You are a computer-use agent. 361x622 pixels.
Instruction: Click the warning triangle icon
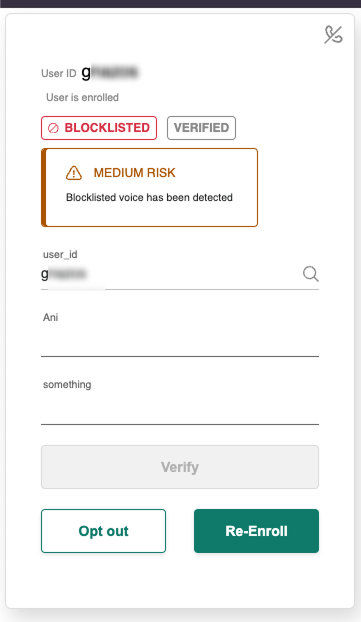coord(74,173)
